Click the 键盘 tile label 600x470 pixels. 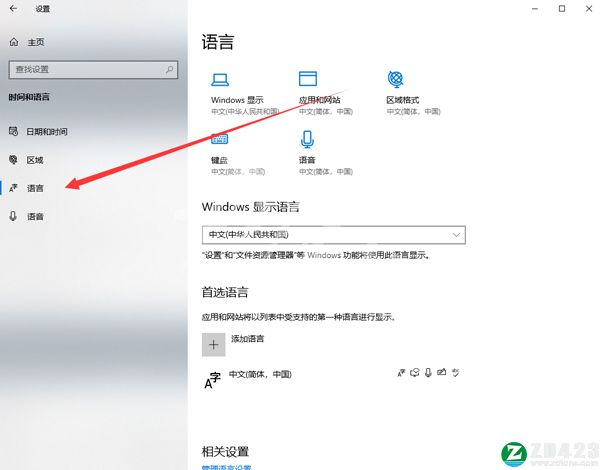[219, 160]
